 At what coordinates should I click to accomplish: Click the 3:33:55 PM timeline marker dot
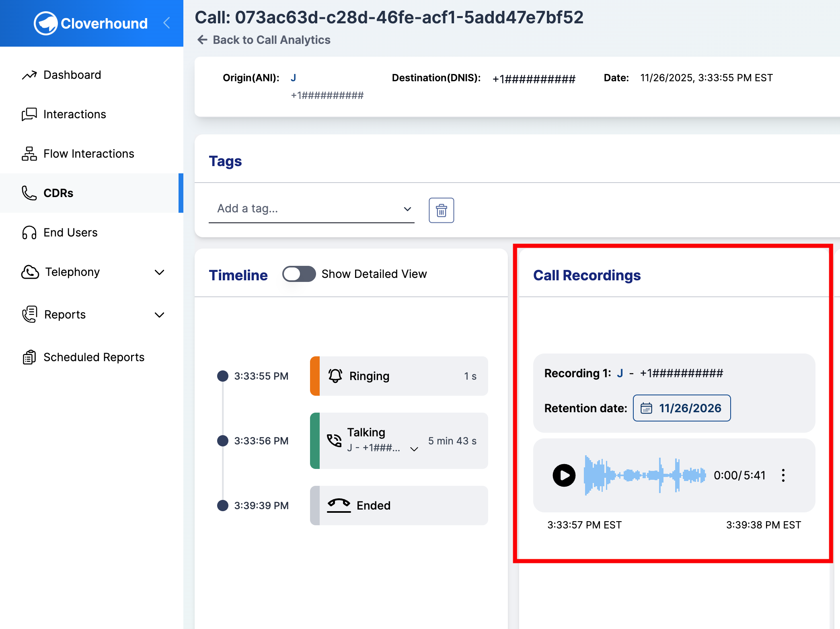(x=222, y=376)
